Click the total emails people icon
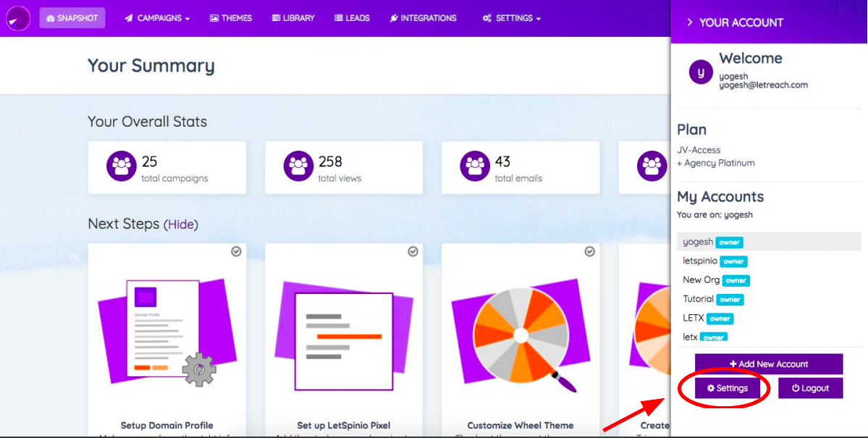Viewport: 868px width, 438px height. 475,166
